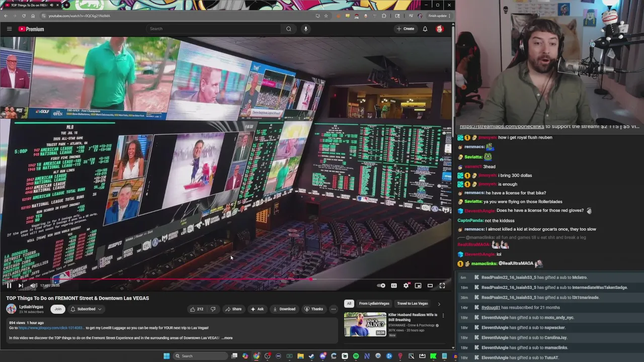Open the Windows Start menu
The image size is (644, 362).
[167, 356]
